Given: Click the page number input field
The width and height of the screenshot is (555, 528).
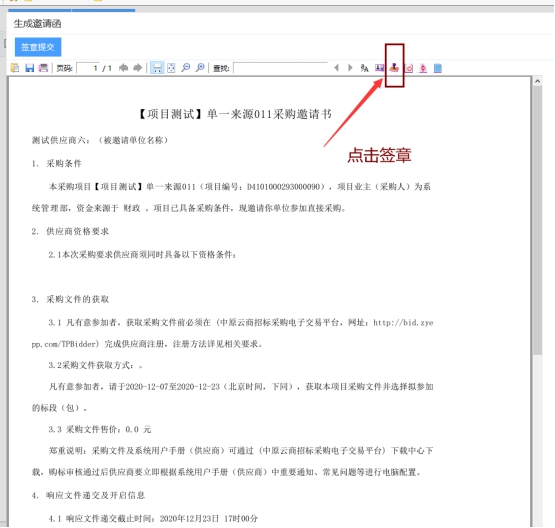Looking at the screenshot, I should click(x=87, y=68).
